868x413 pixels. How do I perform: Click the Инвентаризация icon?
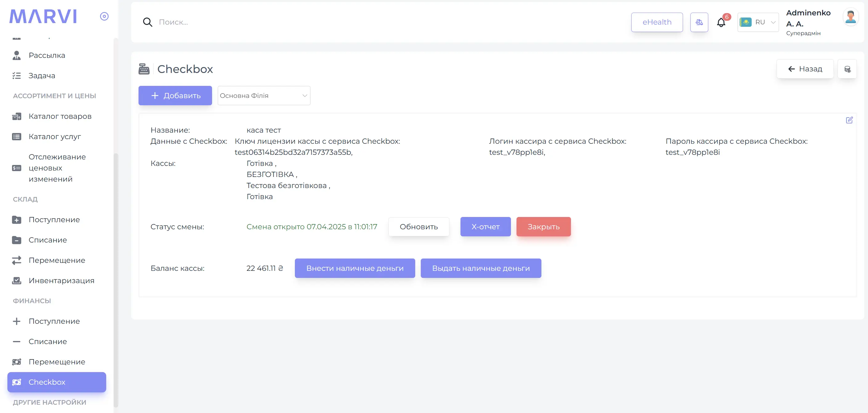point(17,281)
